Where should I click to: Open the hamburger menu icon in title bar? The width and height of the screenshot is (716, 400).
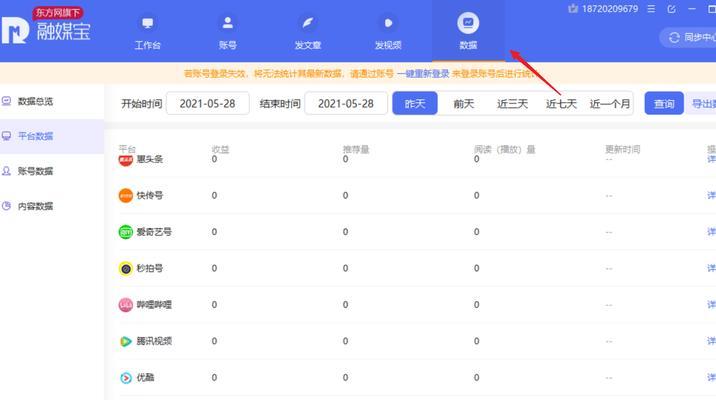651,9
